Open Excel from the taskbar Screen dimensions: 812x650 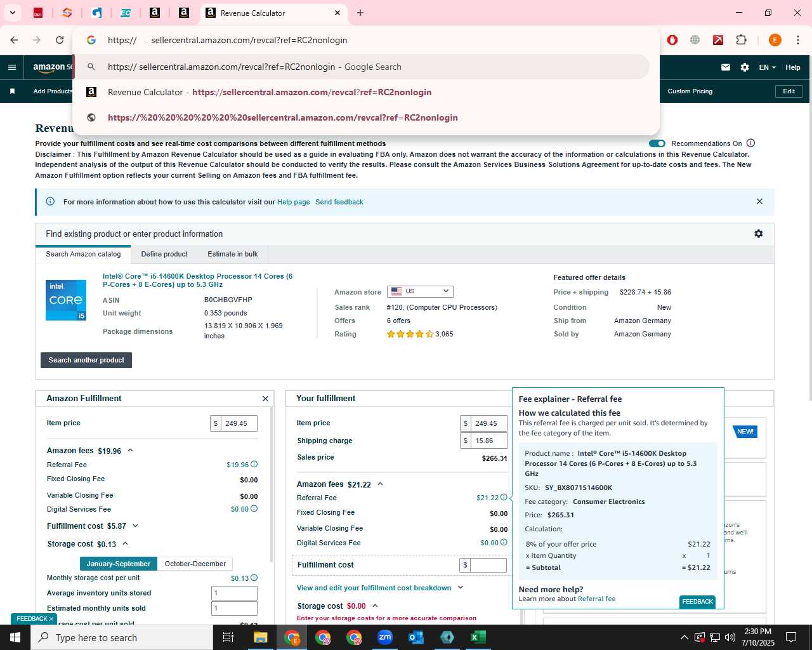pos(478,637)
